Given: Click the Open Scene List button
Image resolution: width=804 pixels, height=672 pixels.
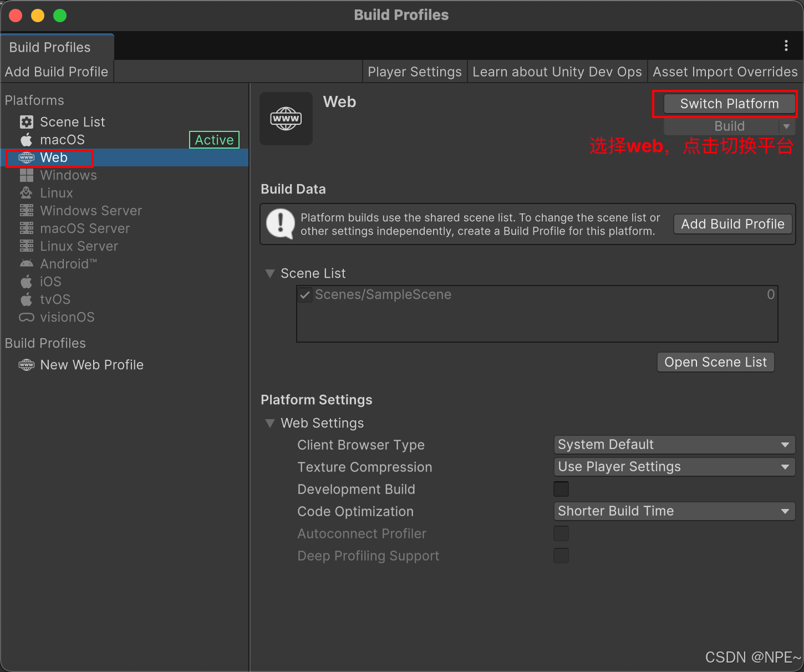Looking at the screenshot, I should tap(715, 362).
